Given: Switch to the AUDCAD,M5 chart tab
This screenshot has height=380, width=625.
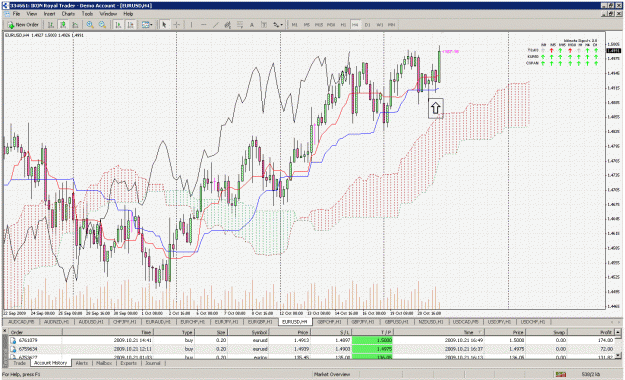Looking at the screenshot, I should coord(21,321).
